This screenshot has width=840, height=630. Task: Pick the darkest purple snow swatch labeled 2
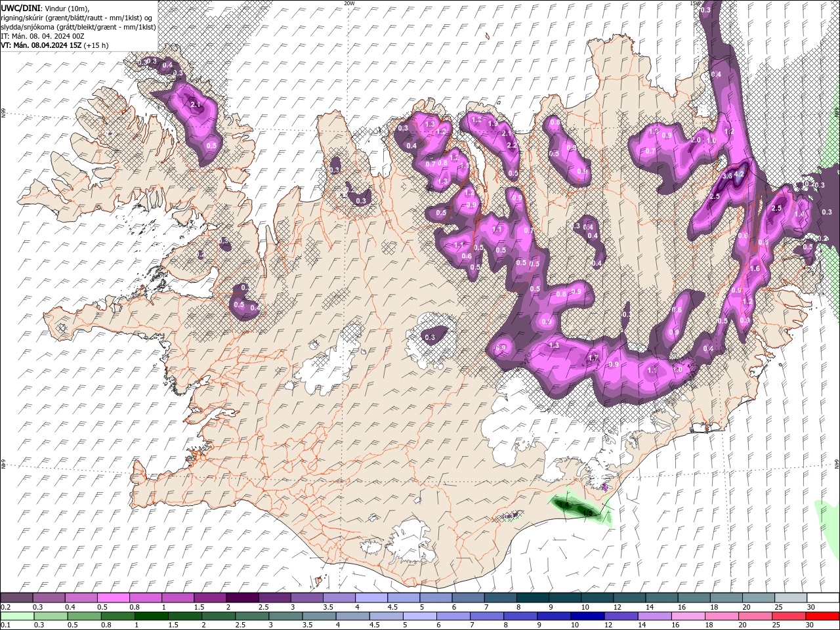point(241,598)
